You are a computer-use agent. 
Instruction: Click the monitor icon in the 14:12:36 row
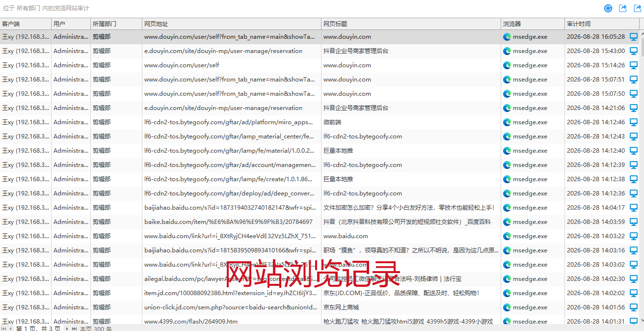pyautogui.click(x=634, y=193)
